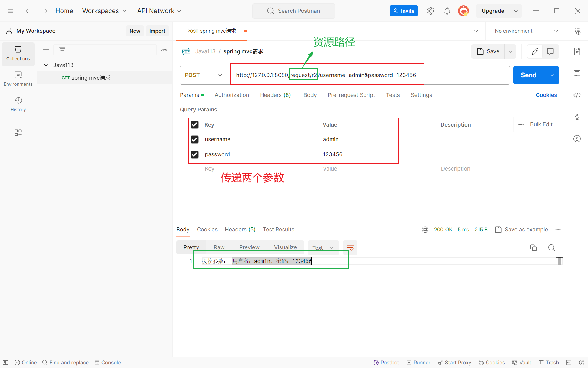
Task: Open the POST method dropdown
Action: [x=204, y=75]
